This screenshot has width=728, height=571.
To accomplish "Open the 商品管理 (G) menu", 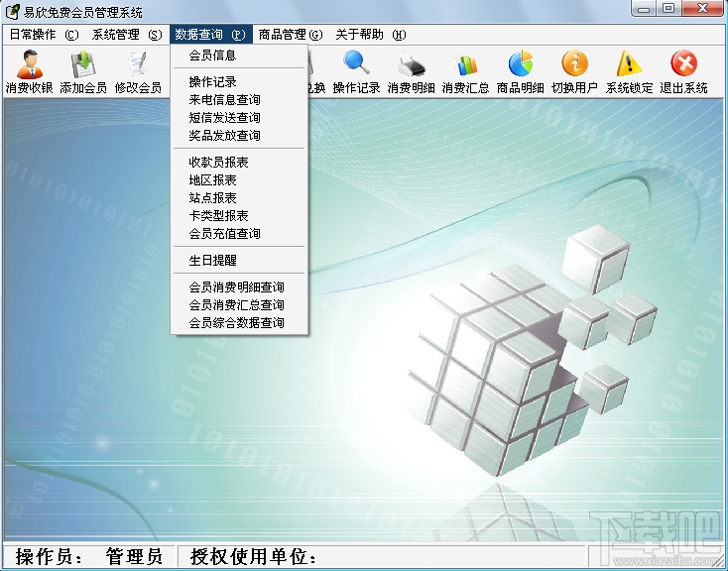I will (291, 35).
